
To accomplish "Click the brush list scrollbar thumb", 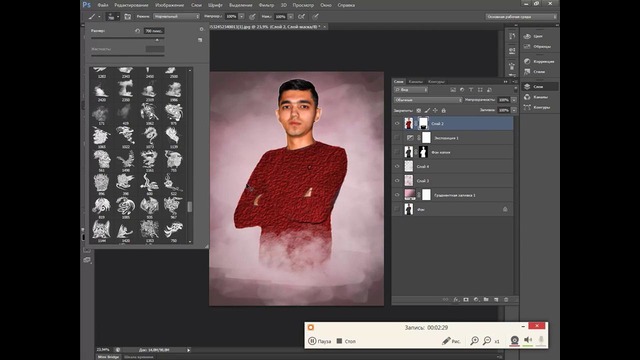I will click(x=189, y=207).
